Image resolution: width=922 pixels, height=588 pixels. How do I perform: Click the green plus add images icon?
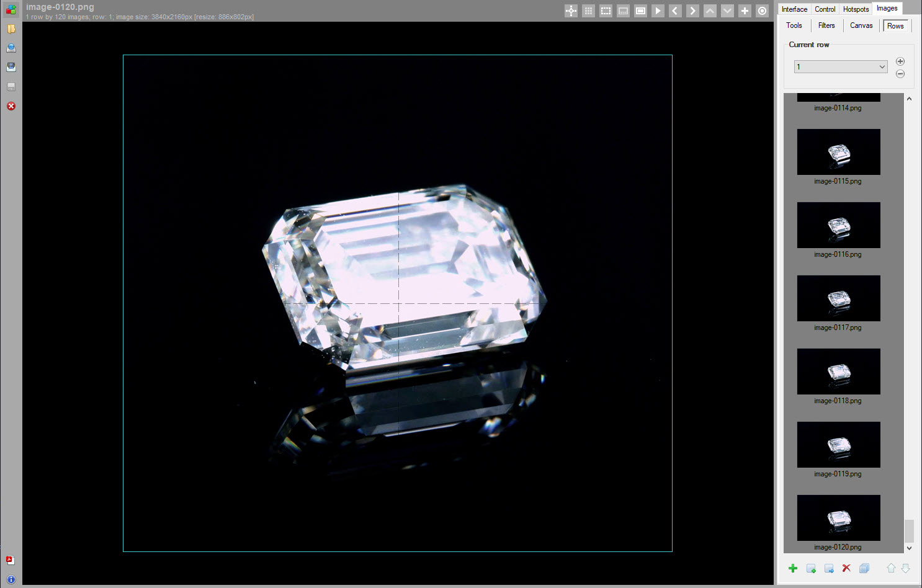[x=793, y=568]
